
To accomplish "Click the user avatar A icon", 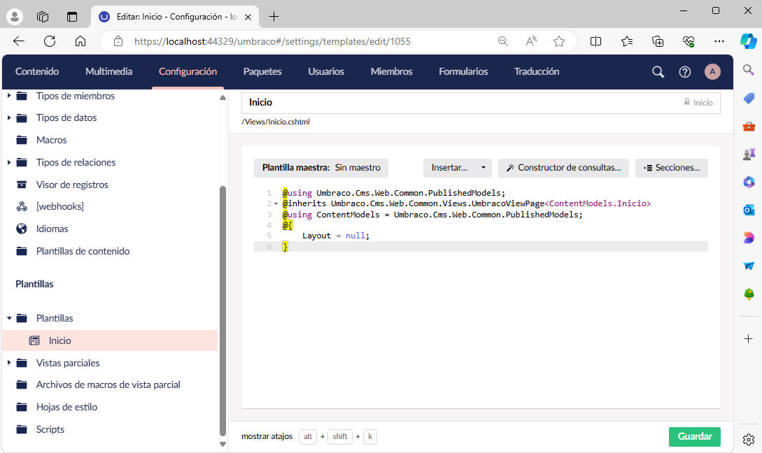I will point(712,72).
